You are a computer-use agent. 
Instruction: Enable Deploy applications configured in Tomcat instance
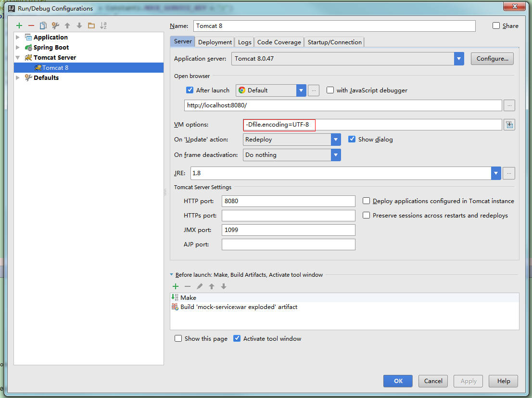tap(366, 201)
